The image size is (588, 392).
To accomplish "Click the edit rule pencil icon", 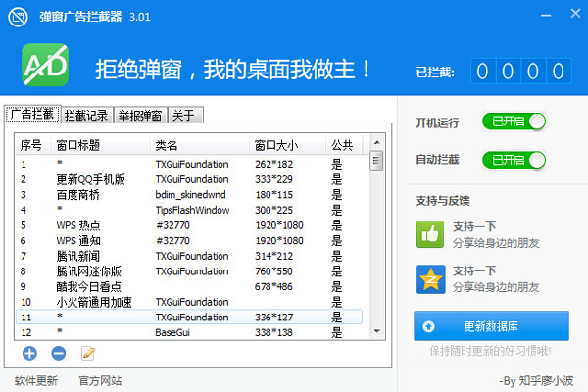I will pos(87,353).
